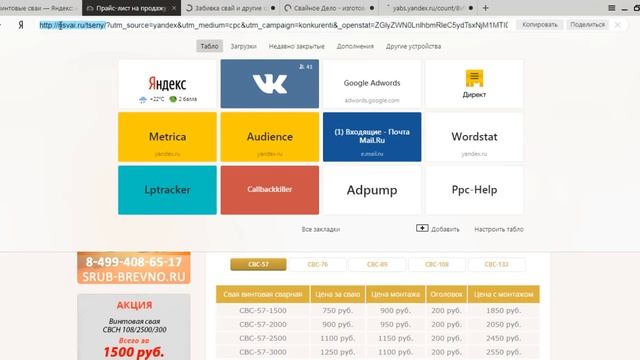Image resolution: width=640 pixels, height=360 pixels.
Task: Open the browser hamburger menu
Action: pos(611,8)
